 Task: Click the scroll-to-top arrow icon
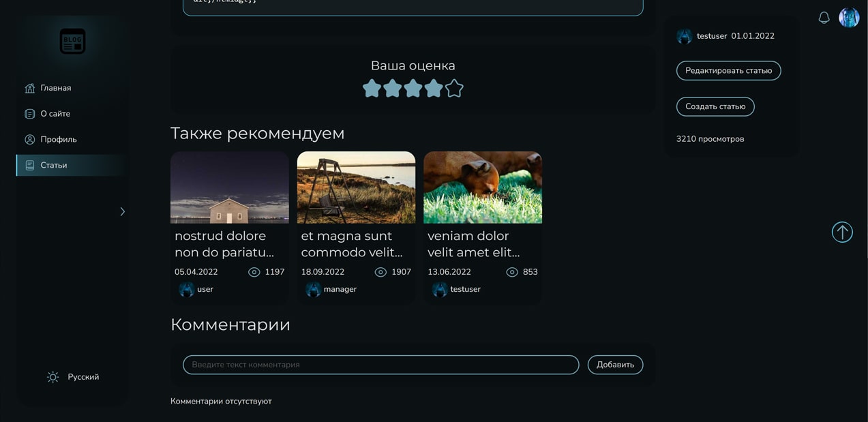pyautogui.click(x=842, y=232)
